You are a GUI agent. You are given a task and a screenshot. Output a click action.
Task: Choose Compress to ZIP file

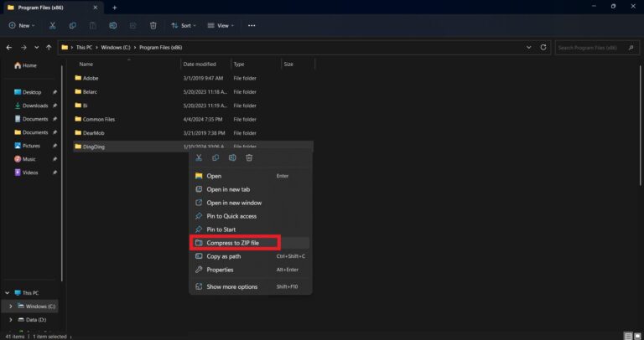click(250, 243)
